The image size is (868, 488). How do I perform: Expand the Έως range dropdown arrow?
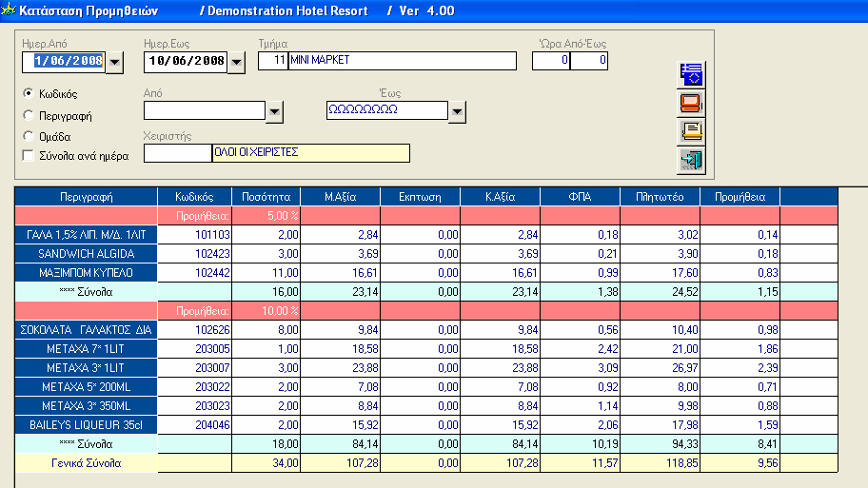click(457, 111)
